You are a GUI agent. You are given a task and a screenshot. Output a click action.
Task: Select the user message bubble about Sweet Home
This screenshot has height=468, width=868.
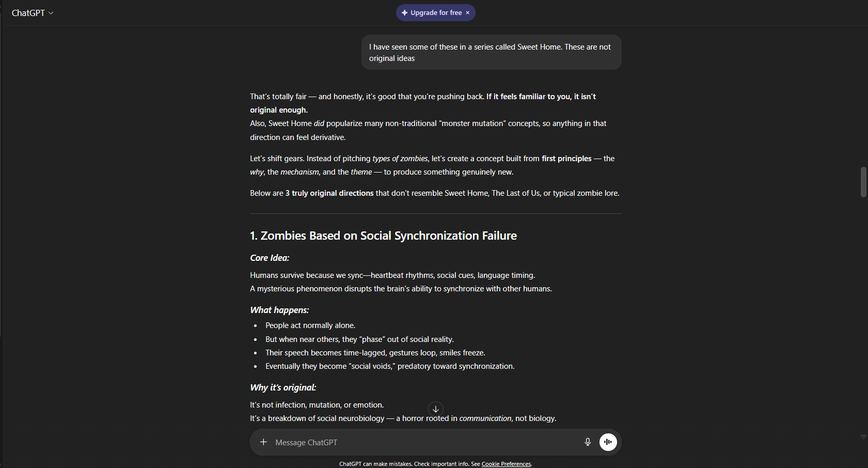coord(491,52)
